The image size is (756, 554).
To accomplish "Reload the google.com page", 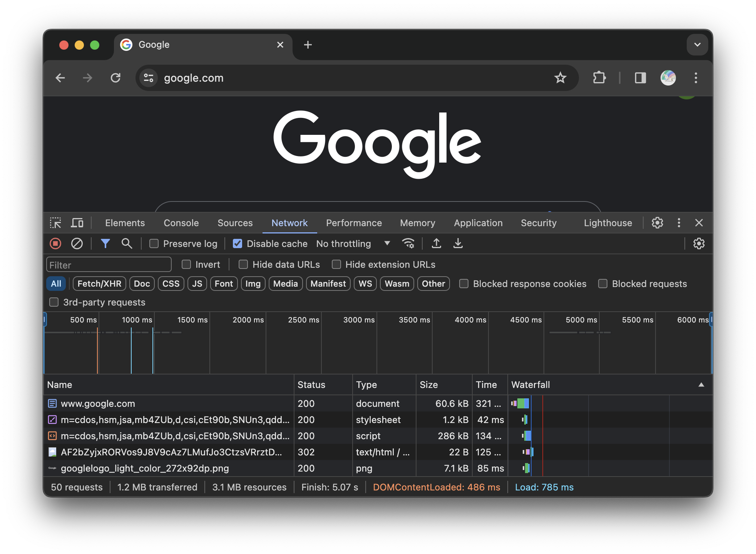I will pos(115,78).
